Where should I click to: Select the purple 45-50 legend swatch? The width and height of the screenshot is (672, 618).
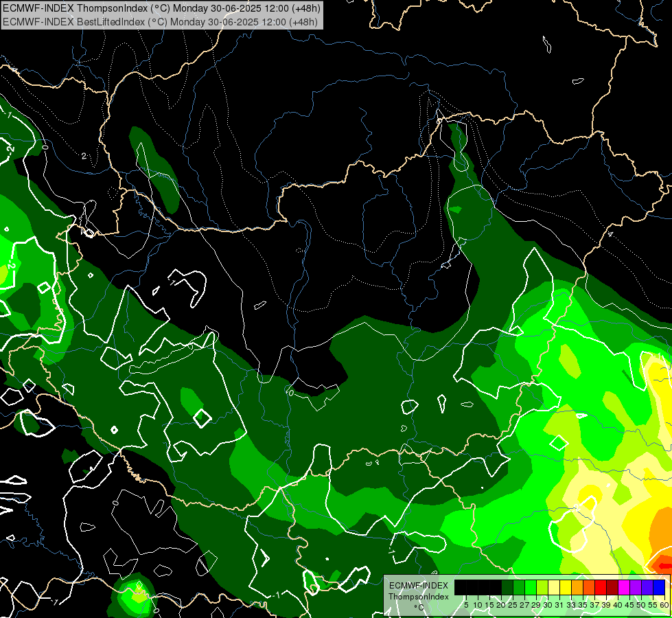pyautogui.click(x=636, y=587)
